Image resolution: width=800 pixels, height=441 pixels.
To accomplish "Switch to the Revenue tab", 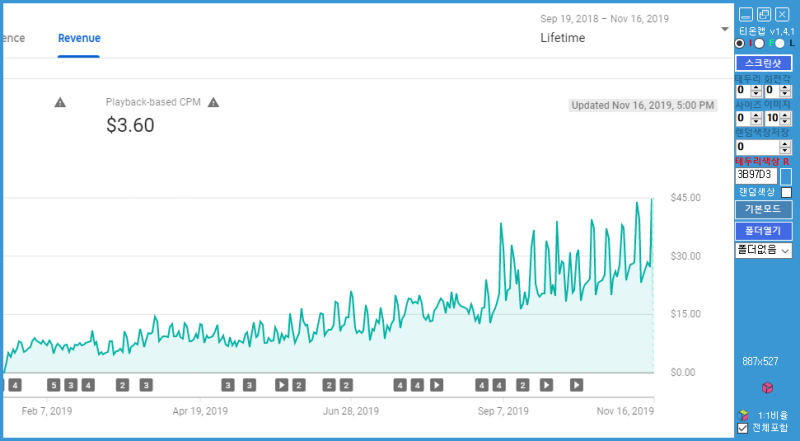I will pos(79,38).
